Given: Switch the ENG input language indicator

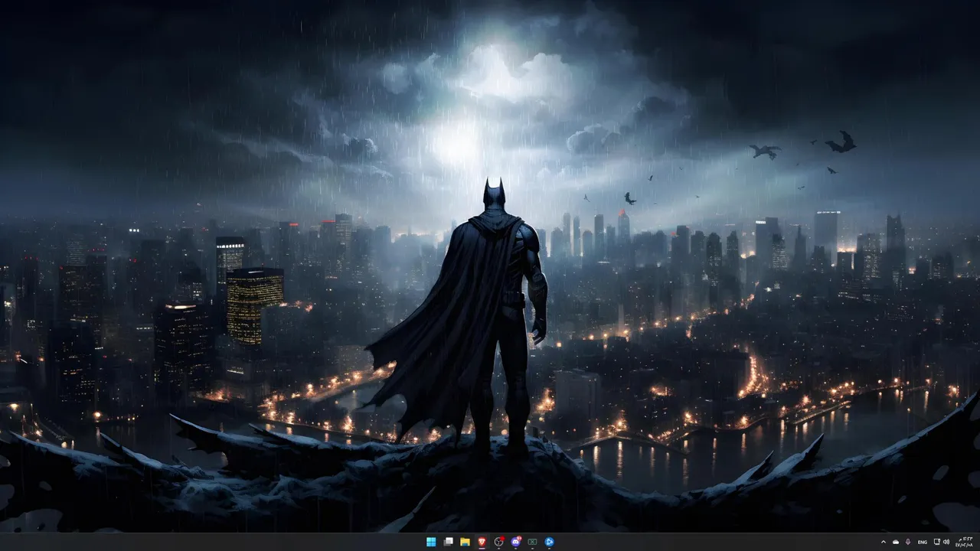Looking at the screenshot, I should (x=922, y=542).
